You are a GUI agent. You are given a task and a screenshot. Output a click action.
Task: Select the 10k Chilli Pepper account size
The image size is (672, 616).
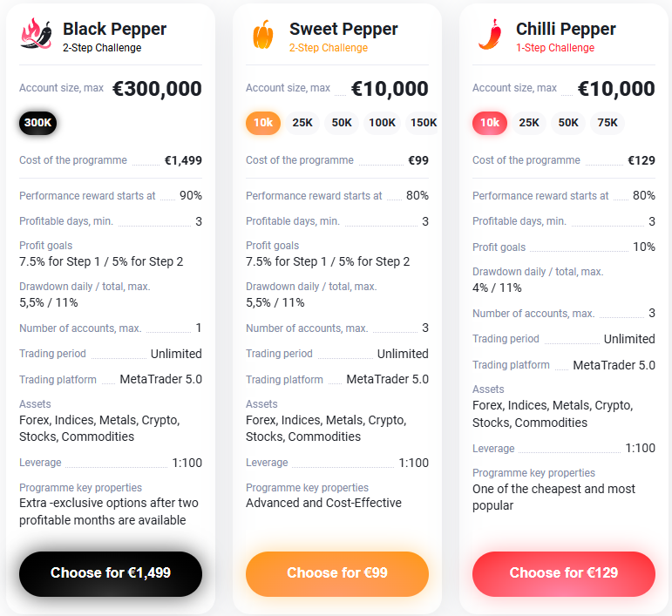(x=490, y=123)
